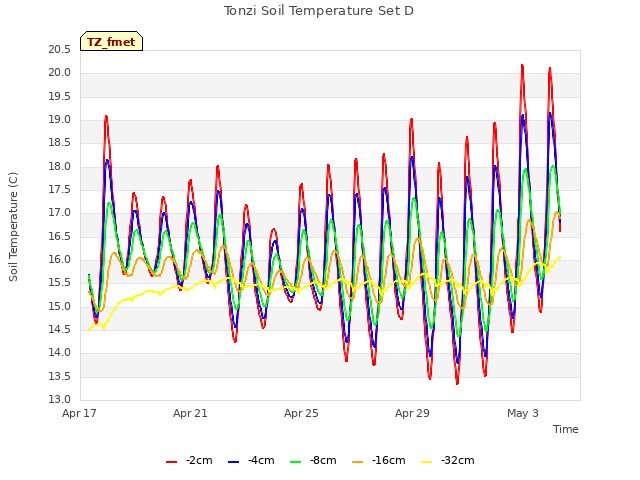This screenshot has width=640, height=480.
Task: Click the 14.0 y-axis tick label
Action: coord(60,353)
